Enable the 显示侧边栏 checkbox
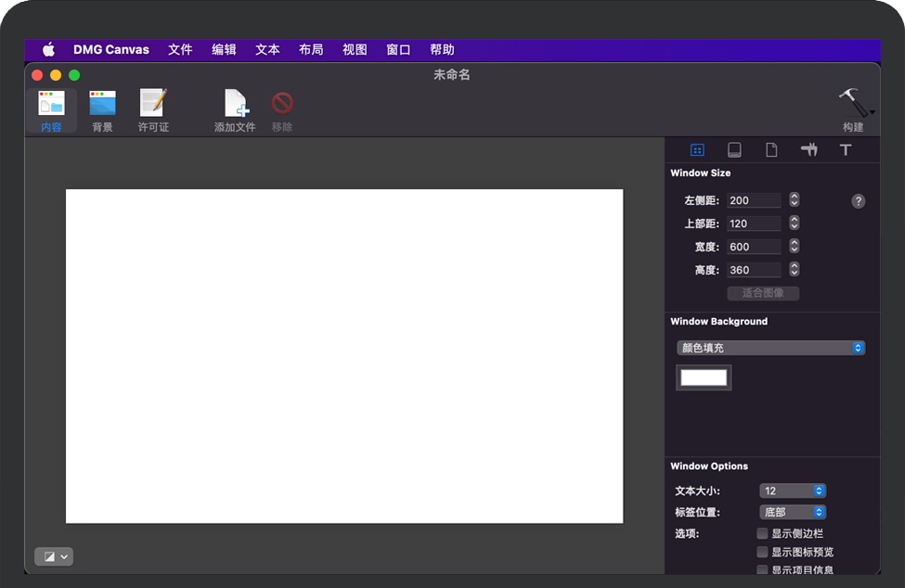Screen dimensions: 905x588 [762, 533]
